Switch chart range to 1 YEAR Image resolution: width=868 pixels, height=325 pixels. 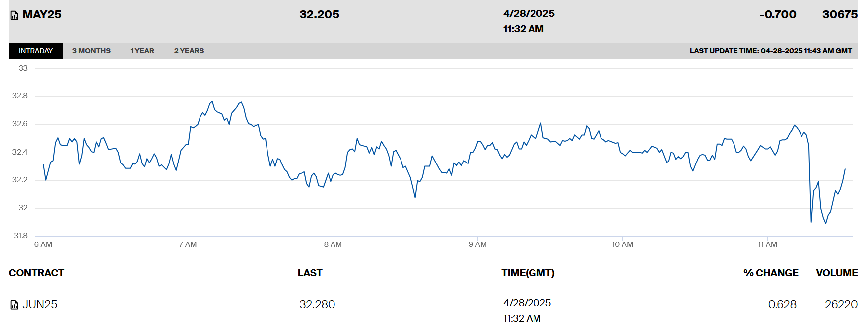[x=142, y=51]
